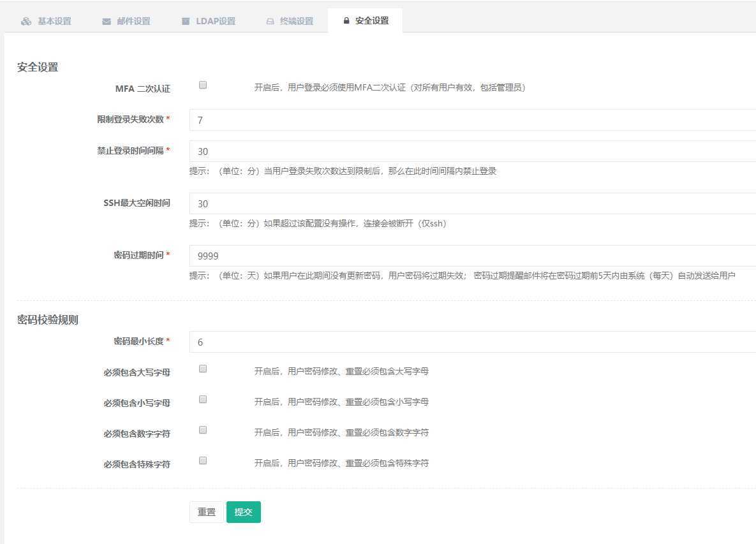Image resolution: width=756 pixels, height=544 pixels.
Task: Open the 基本设置 tab
Action: coord(47,21)
